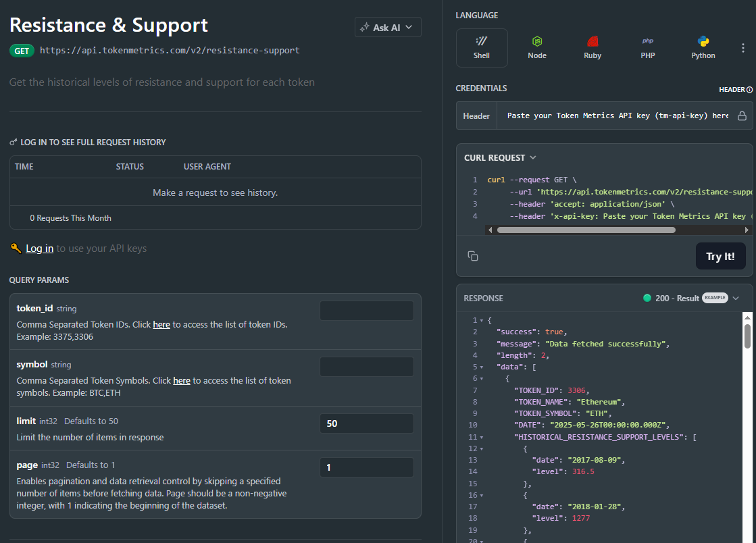This screenshot has height=543, width=756.
Task: Click the QUERY PARAMS section heading
Action: [39, 280]
